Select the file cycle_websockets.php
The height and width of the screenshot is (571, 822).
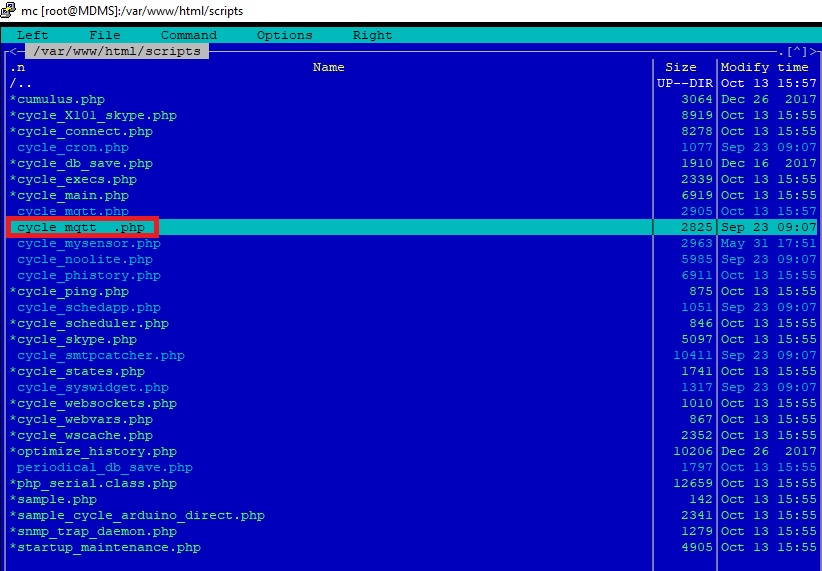coord(93,403)
